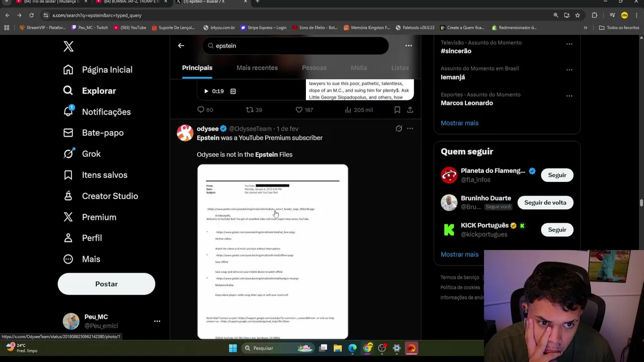Open #sincerão trend options
The width and height of the screenshot is (644, 362).
pos(569,44)
